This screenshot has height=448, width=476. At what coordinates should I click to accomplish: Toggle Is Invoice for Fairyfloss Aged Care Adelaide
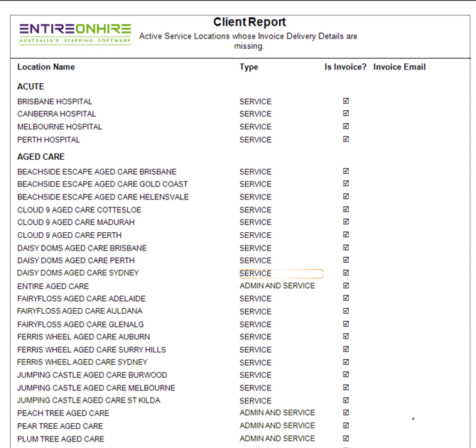(x=346, y=299)
